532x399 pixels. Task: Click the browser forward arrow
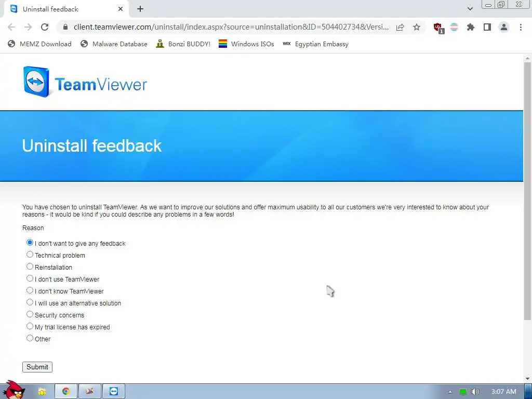[x=28, y=27]
